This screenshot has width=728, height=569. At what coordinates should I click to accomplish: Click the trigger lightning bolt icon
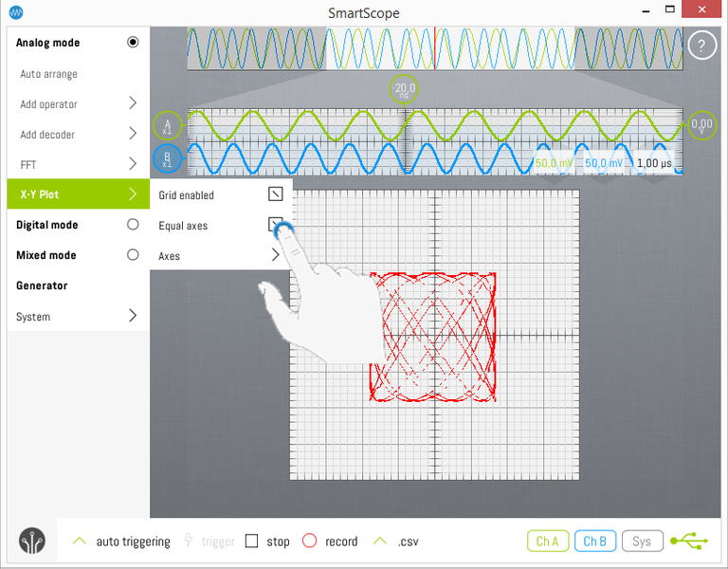[x=189, y=541]
